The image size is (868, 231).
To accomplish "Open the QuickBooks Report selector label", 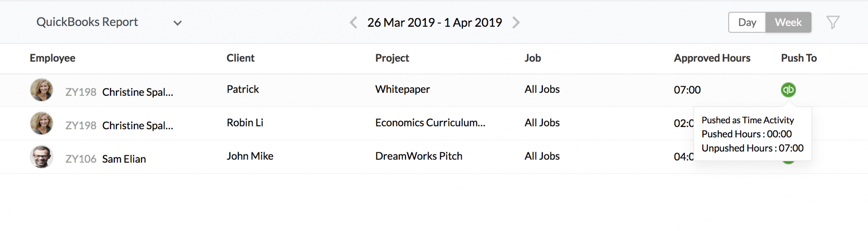I will [x=87, y=22].
